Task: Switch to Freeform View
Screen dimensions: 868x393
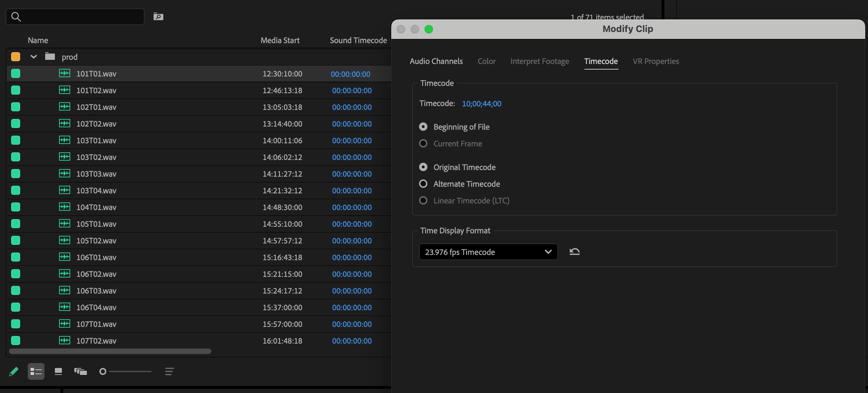Action: 81,371
